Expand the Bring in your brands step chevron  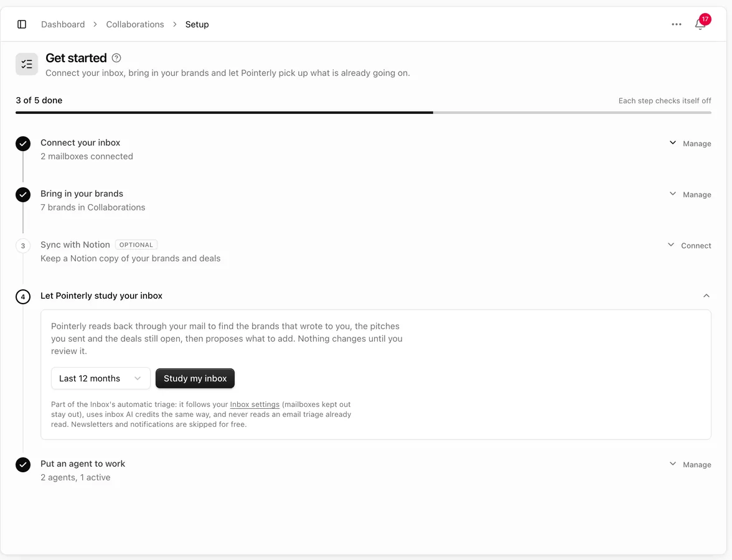(x=673, y=194)
